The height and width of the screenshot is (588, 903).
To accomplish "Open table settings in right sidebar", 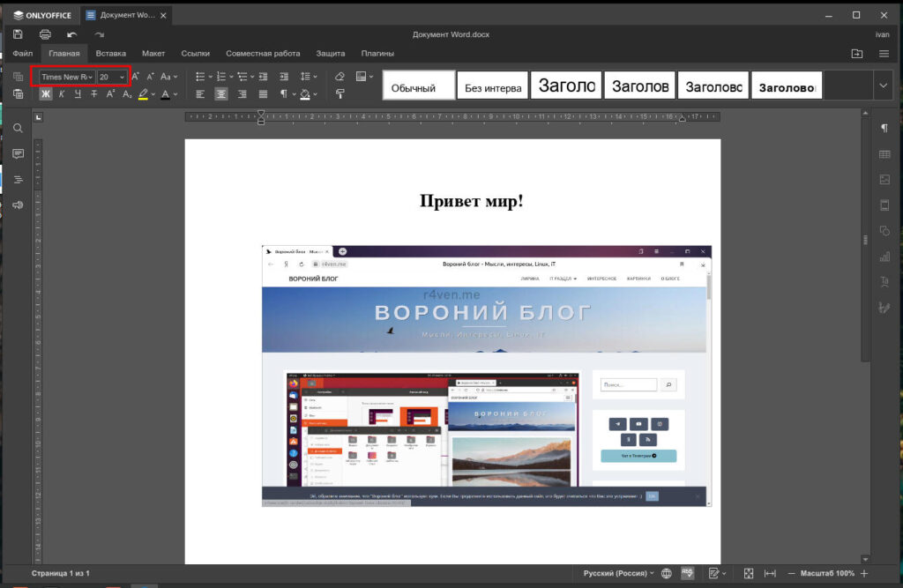I will pyautogui.click(x=884, y=154).
